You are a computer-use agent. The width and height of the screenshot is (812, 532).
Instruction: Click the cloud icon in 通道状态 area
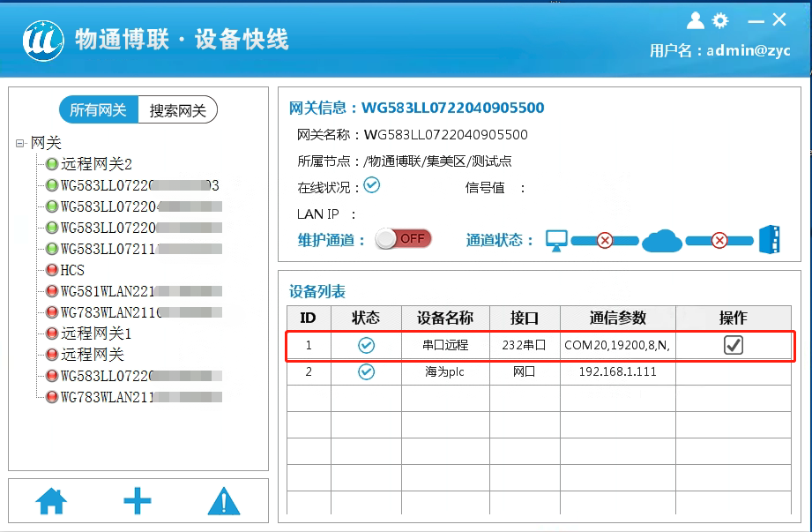(661, 239)
